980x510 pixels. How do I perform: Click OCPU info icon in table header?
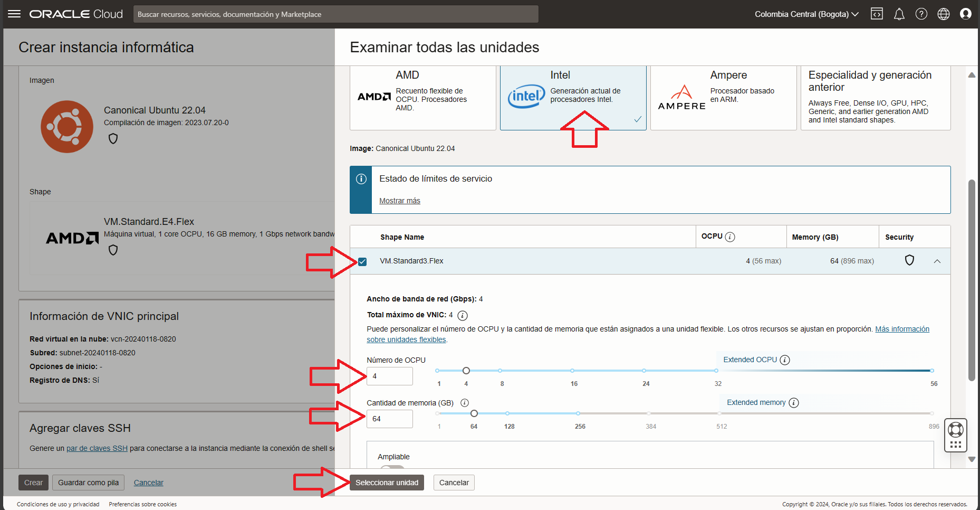pos(730,237)
